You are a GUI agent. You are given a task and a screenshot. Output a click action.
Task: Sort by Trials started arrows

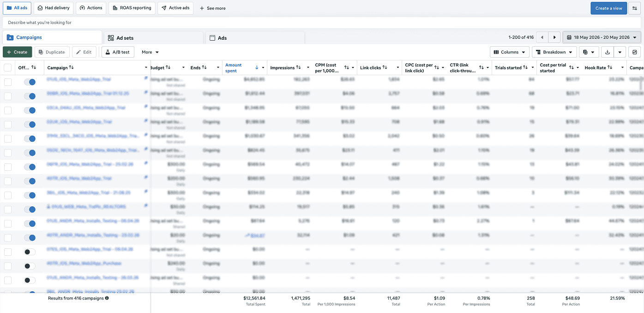point(525,68)
